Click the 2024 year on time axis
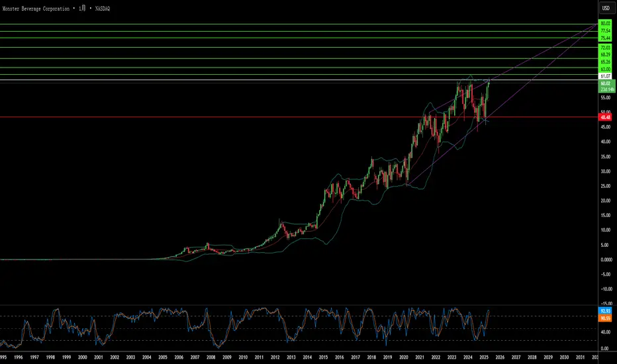 tap(467, 357)
